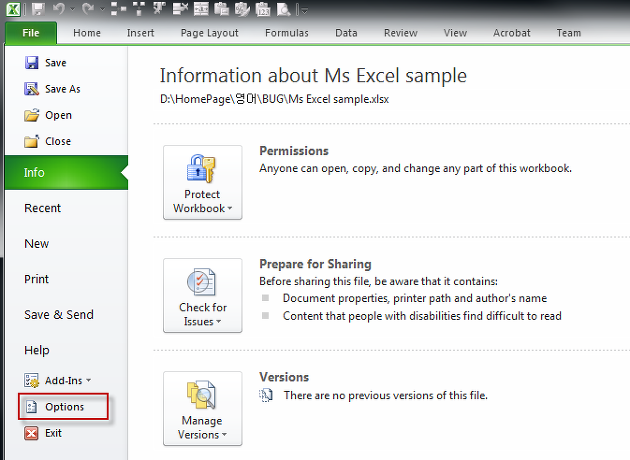
Task: Click 'Information about Ms Excel sample' title
Action: pyautogui.click(x=313, y=76)
